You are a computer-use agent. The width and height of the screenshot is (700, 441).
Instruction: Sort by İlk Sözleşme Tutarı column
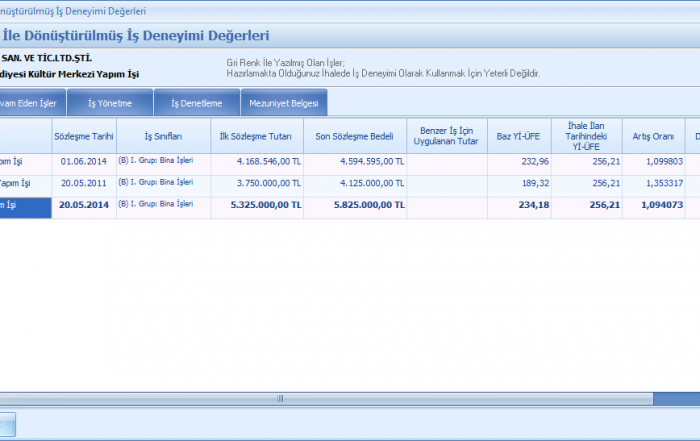pos(256,135)
